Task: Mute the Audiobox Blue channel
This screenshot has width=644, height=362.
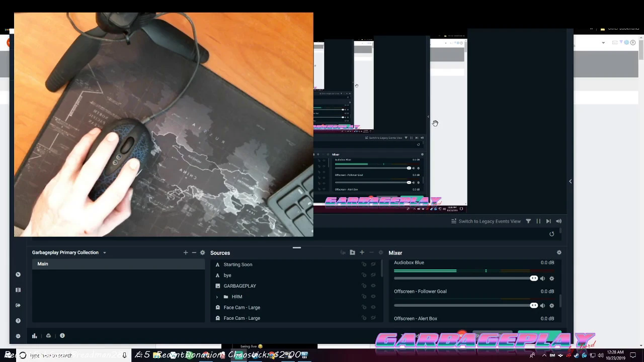Action: (542, 279)
